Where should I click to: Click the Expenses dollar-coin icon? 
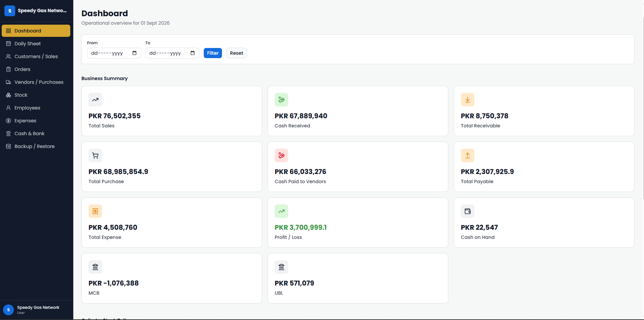pos(8,121)
